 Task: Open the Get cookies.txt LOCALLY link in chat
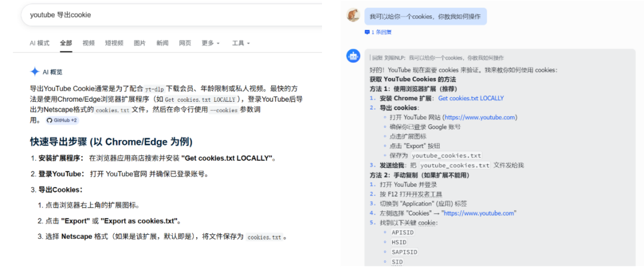click(x=471, y=98)
